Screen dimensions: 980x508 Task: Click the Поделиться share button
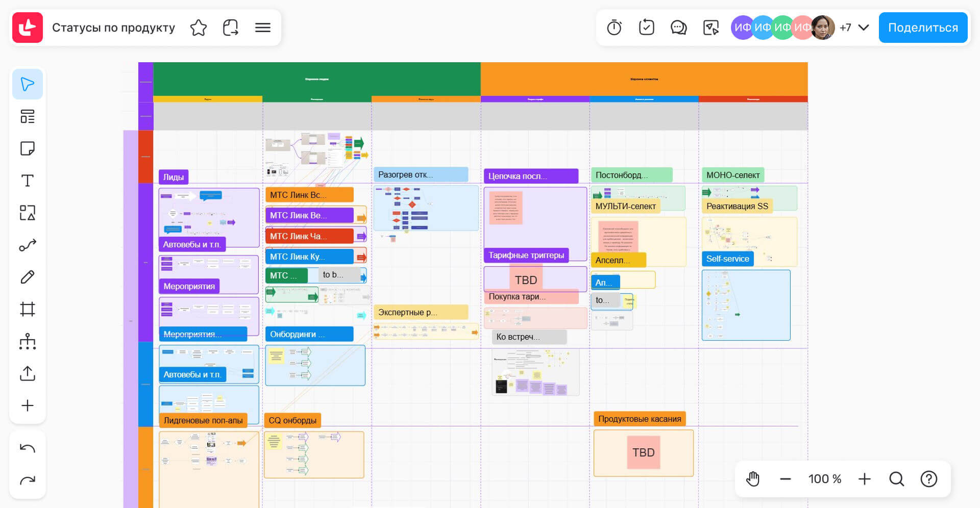(923, 28)
